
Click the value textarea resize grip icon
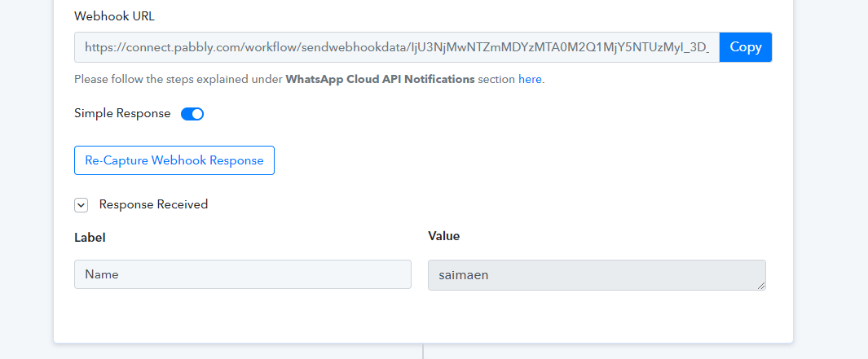762,286
